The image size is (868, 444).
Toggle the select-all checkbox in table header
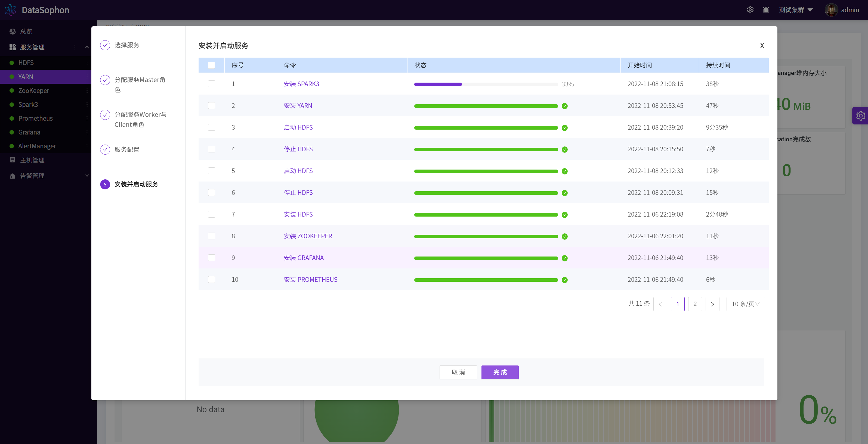click(x=211, y=65)
